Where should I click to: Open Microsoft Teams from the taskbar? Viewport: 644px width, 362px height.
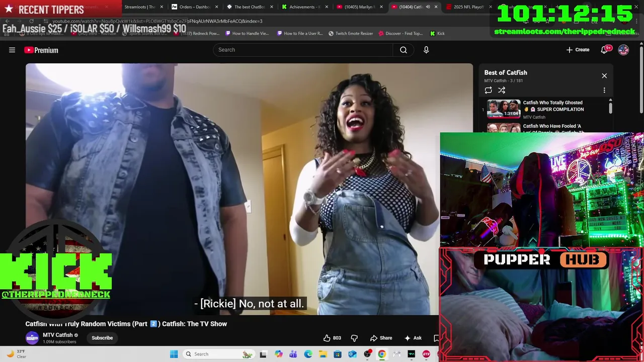(x=293, y=354)
